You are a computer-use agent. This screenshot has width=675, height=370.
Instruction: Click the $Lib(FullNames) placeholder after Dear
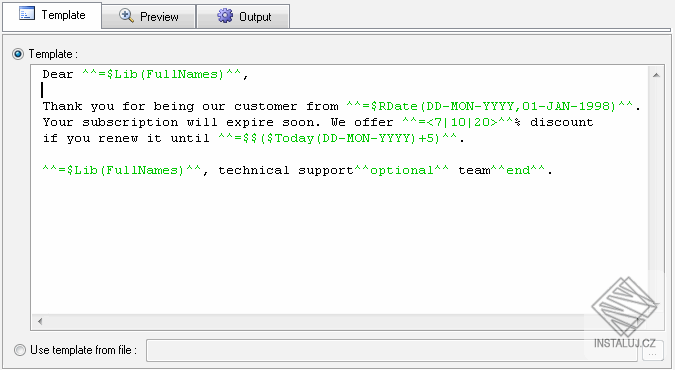click(161, 75)
